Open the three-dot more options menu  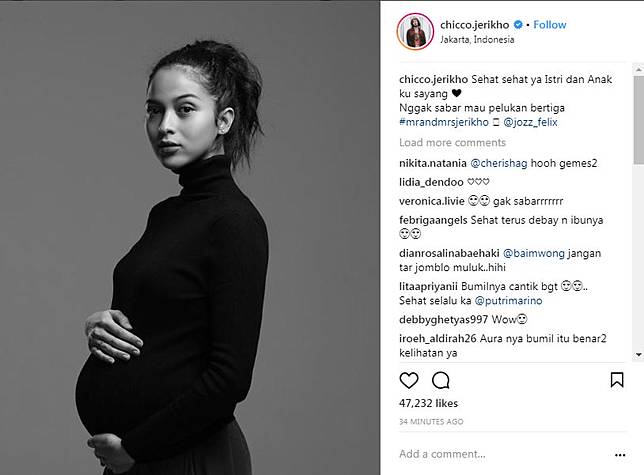[620, 455]
